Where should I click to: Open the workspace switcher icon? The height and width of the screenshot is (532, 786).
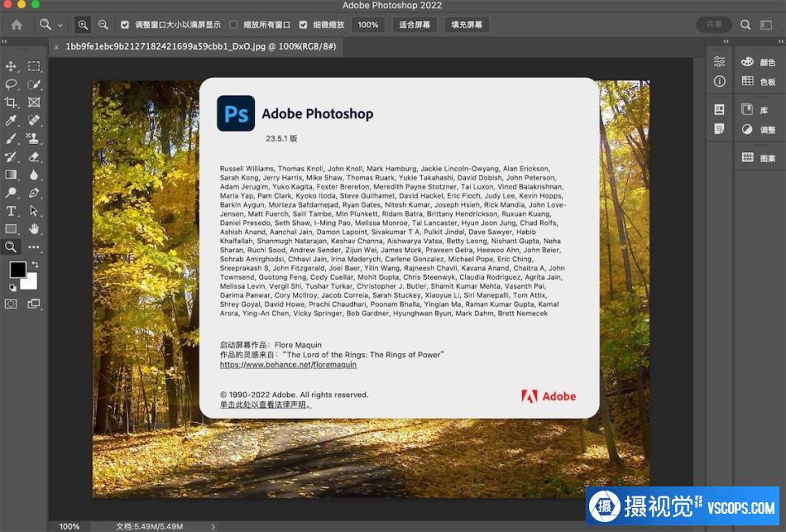[x=766, y=25]
